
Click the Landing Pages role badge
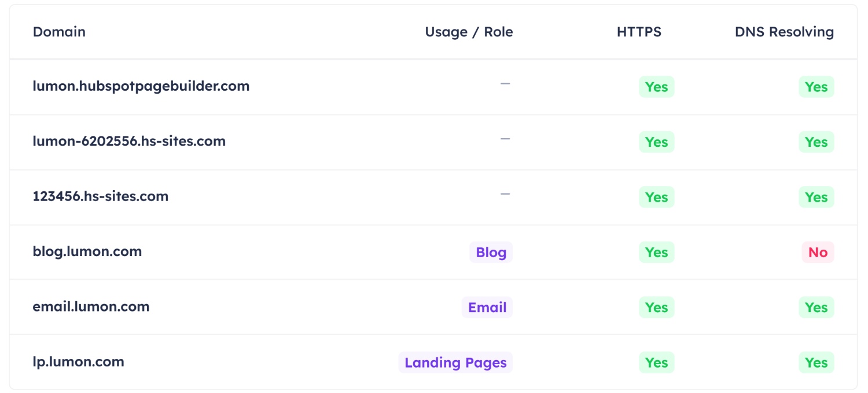[x=455, y=362]
